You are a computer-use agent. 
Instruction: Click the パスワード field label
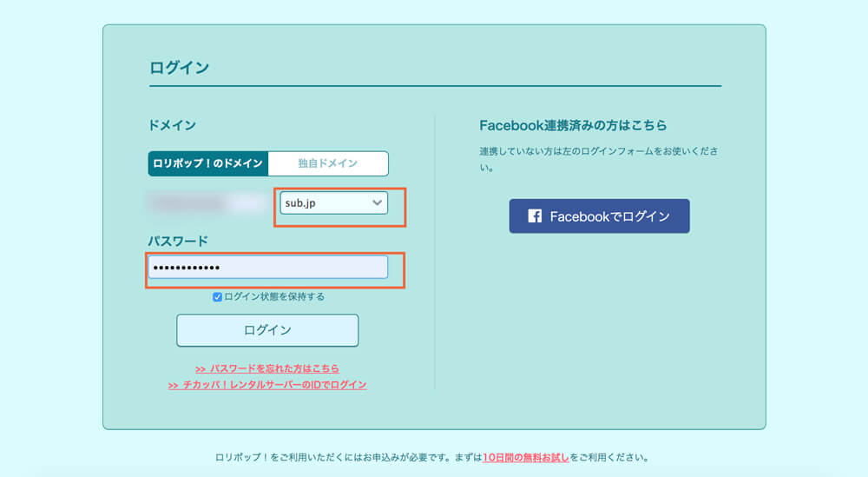pos(178,241)
